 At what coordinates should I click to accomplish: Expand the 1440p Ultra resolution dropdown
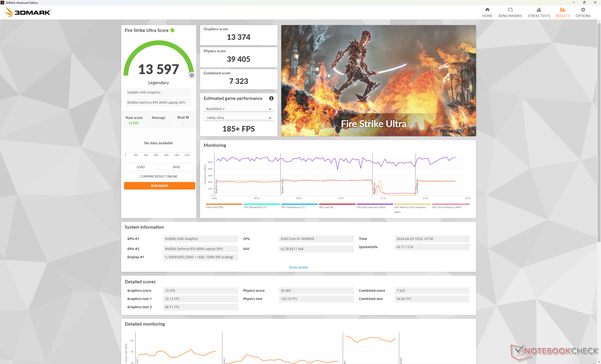[238, 118]
